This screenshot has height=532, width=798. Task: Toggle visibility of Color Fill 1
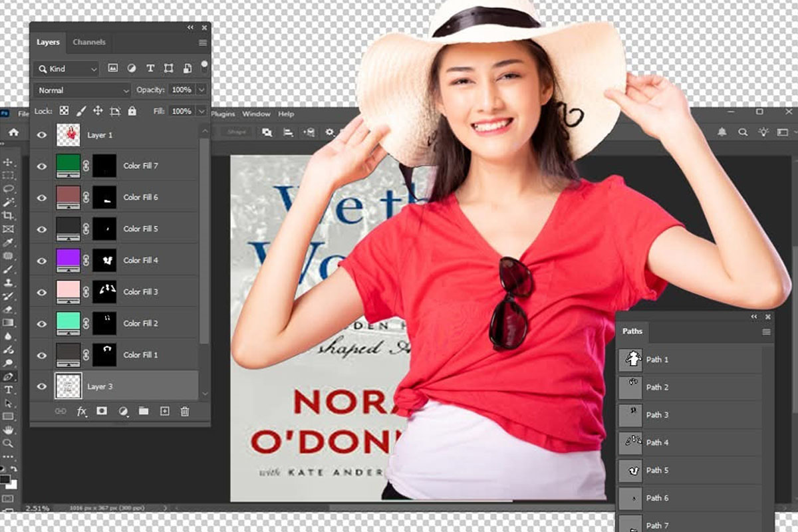coord(42,355)
